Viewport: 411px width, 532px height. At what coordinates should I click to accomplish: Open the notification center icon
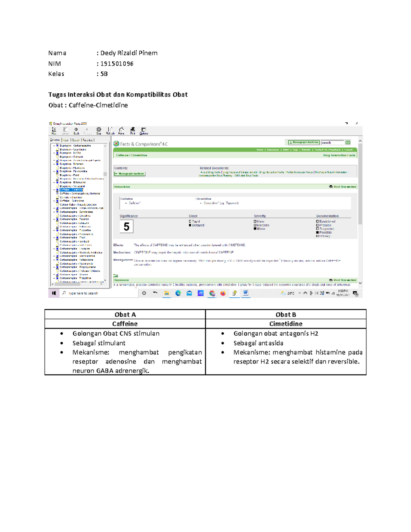(x=356, y=294)
